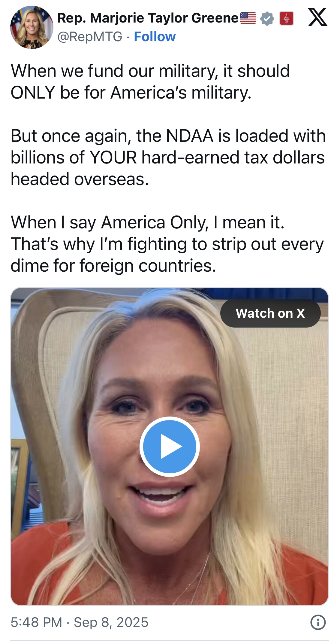The height and width of the screenshot is (644, 334).
Task: Click the text "headed overseas."
Action: point(80,179)
